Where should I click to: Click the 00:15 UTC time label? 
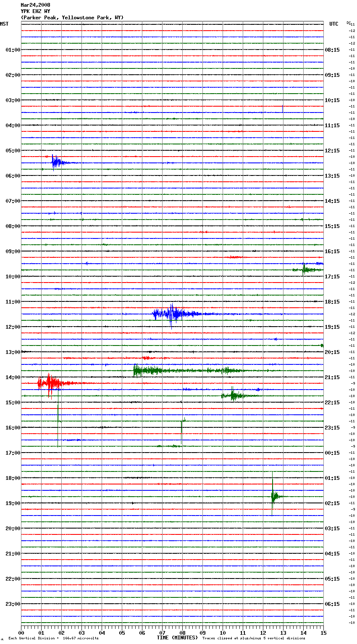pos(332,453)
